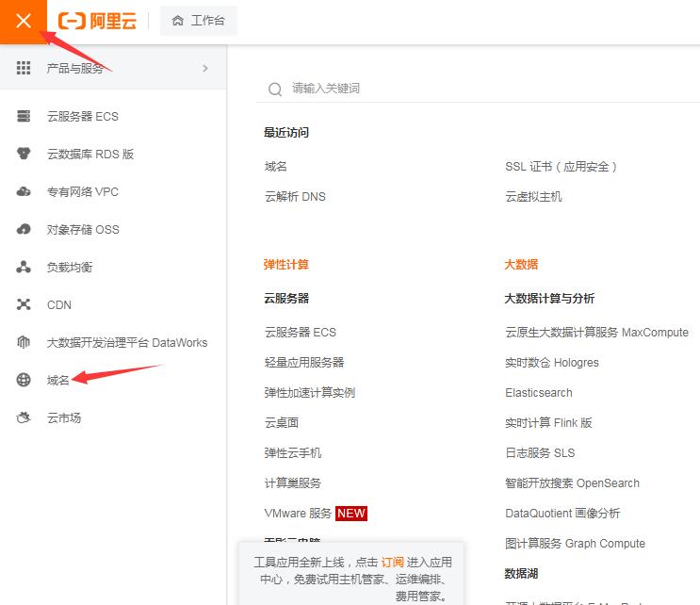Open 对象存储 OSS in the sidebar

pos(84,230)
